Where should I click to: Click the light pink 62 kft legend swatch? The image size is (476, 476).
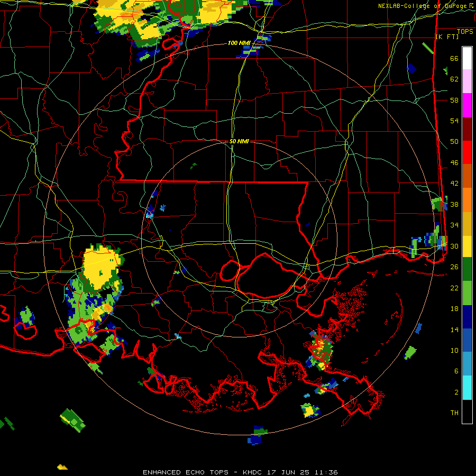pos(467,81)
